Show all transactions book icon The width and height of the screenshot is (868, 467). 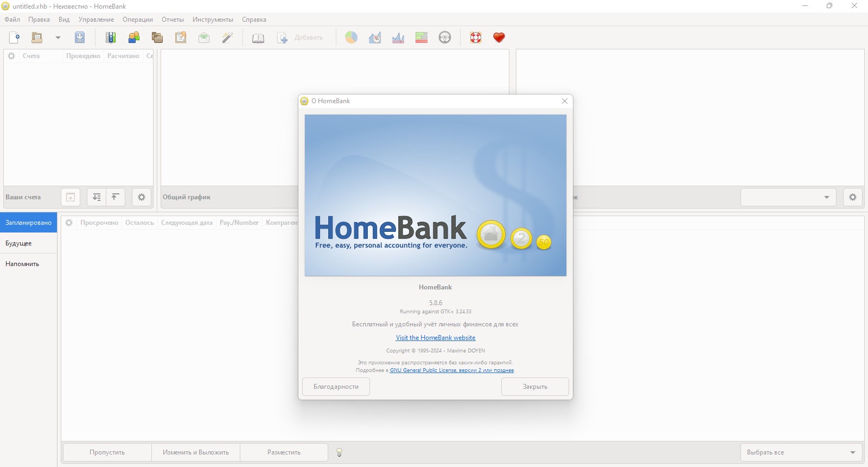[258, 37]
